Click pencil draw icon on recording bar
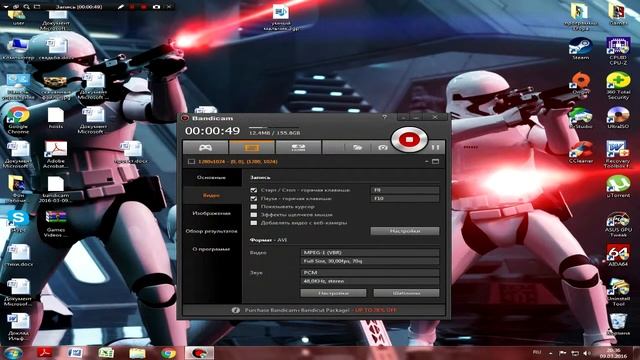The image size is (640, 360). point(121,7)
